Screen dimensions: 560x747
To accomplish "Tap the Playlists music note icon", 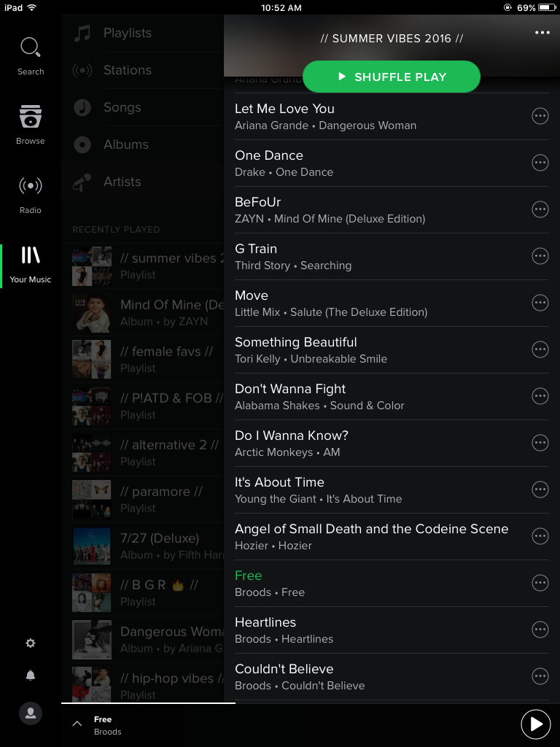I will [x=82, y=34].
